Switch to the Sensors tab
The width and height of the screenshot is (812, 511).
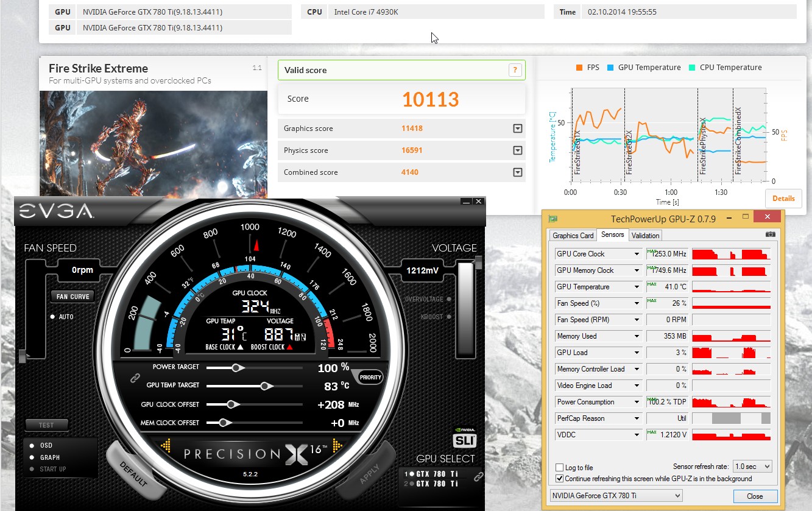[612, 234]
